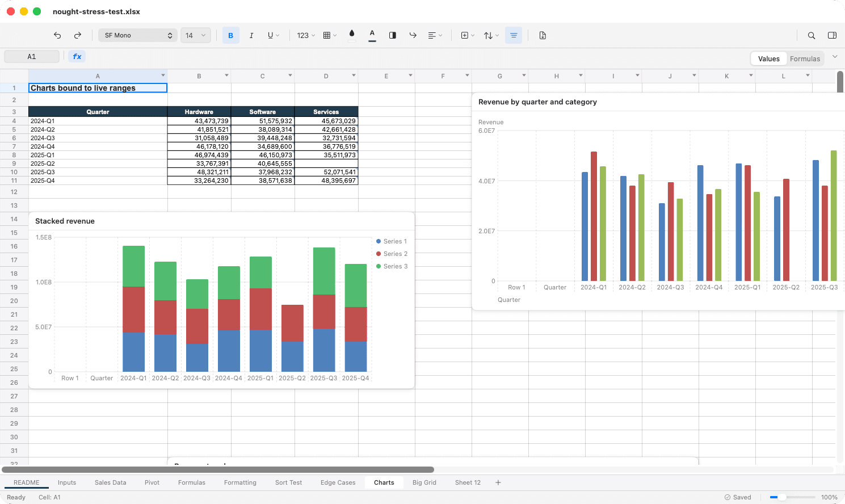Open column B filter arrow
845x504 pixels.
pyautogui.click(x=226, y=75)
